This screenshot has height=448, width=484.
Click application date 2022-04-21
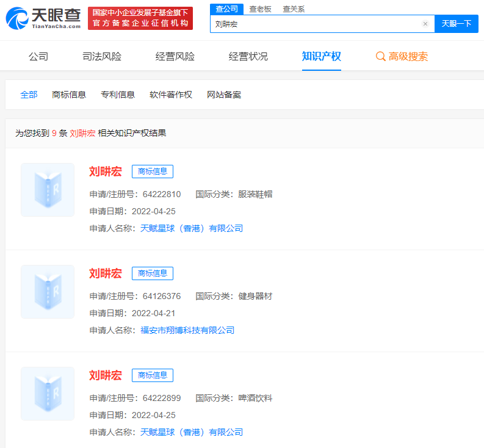click(153, 313)
